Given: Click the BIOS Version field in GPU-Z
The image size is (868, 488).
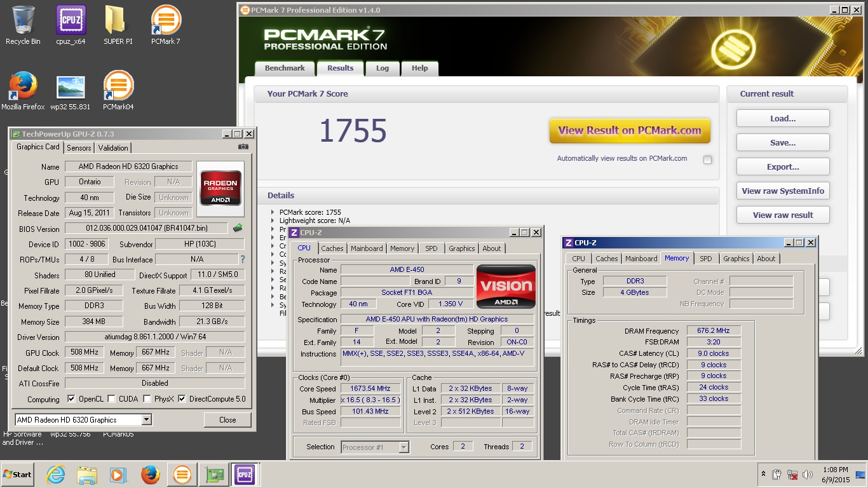Looking at the screenshot, I should (x=146, y=228).
